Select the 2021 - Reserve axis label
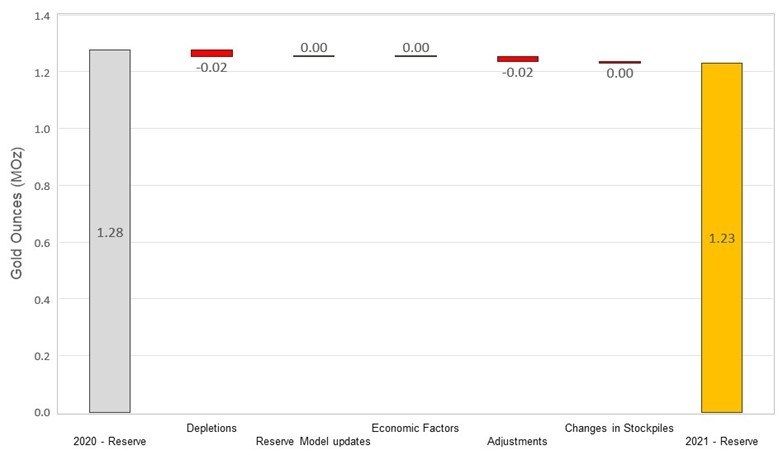 721,441
